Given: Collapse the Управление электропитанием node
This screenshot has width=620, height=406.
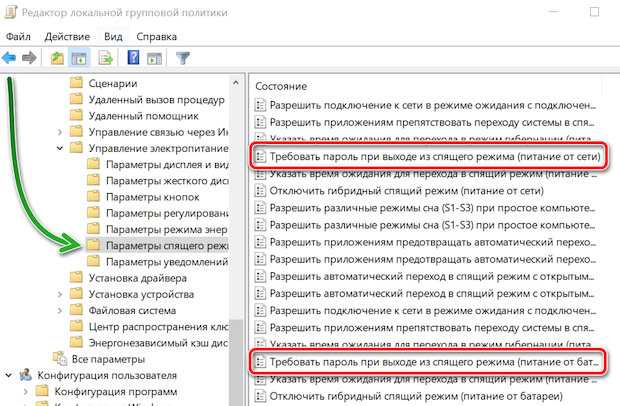Looking at the screenshot, I should (x=60, y=148).
